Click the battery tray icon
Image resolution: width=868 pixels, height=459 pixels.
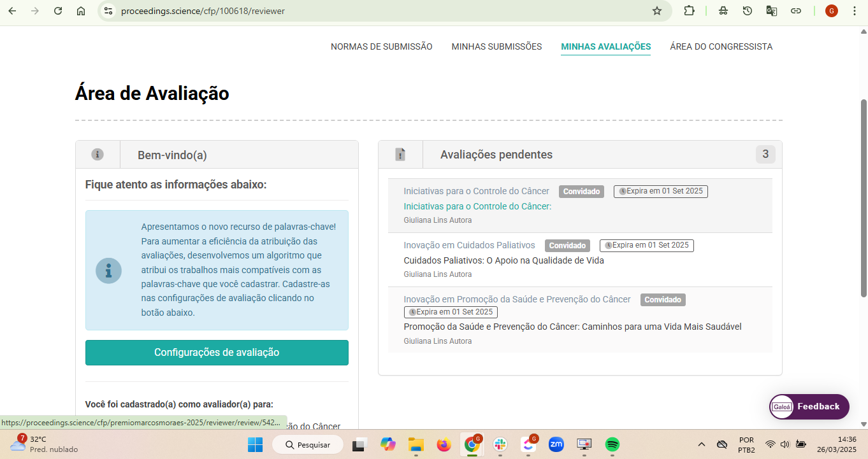coord(801,444)
